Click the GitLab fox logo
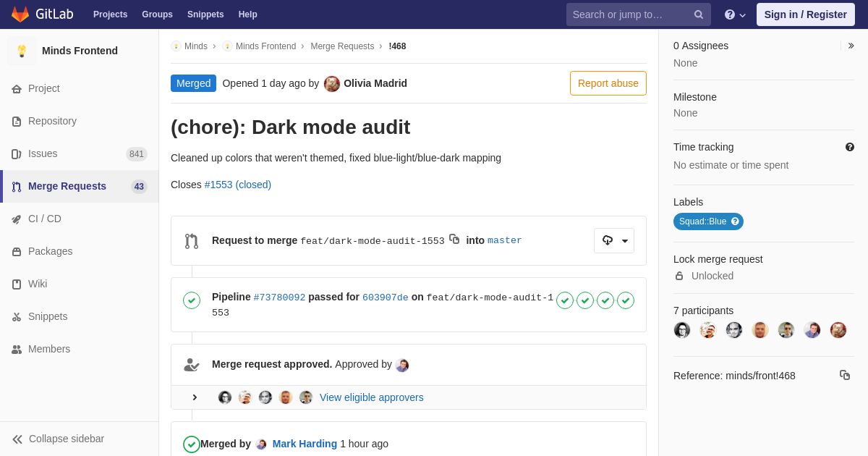This screenshot has height=456, width=868. point(20,14)
